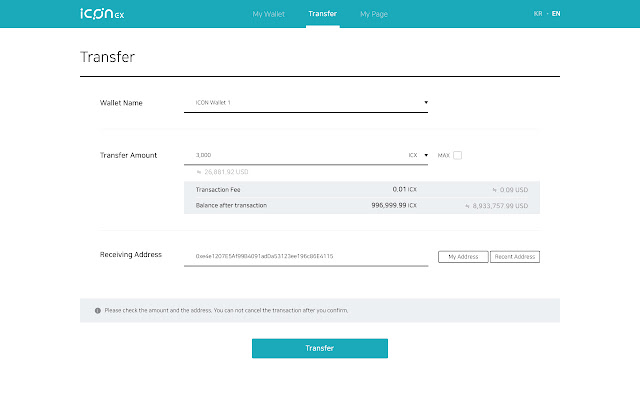Focus the Transfer Amount input field
Image resolution: width=640 pixels, height=400 pixels.
(295, 155)
